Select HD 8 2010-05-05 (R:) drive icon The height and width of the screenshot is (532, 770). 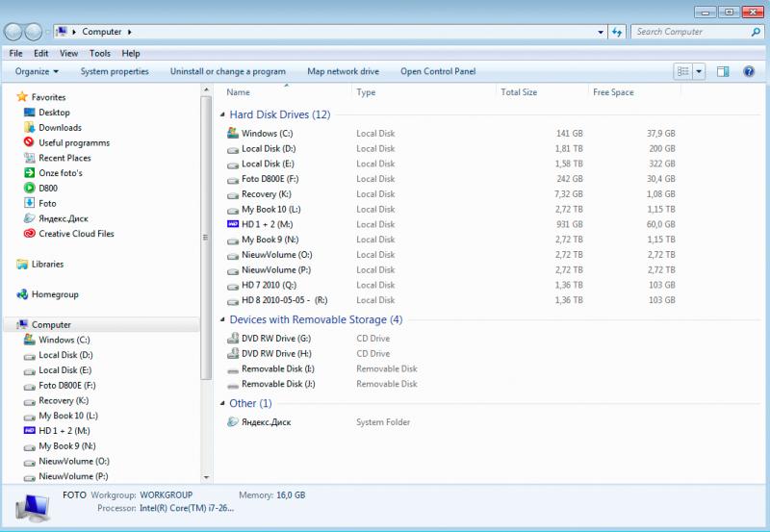pos(233,302)
